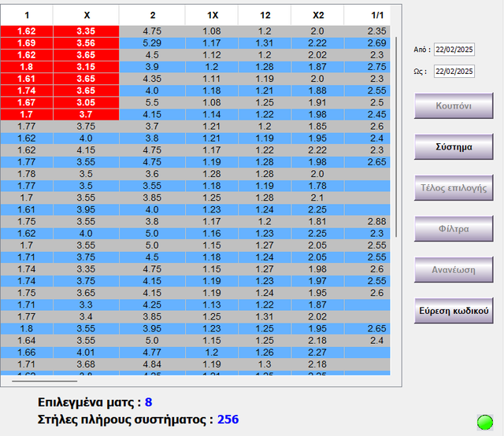
Task: Select the red 3.05 draw cell
Action: pyautogui.click(x=86, y=102)
